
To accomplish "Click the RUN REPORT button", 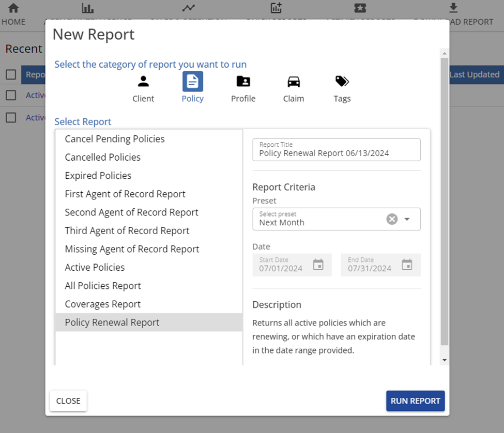I will [x=415, y=400].
